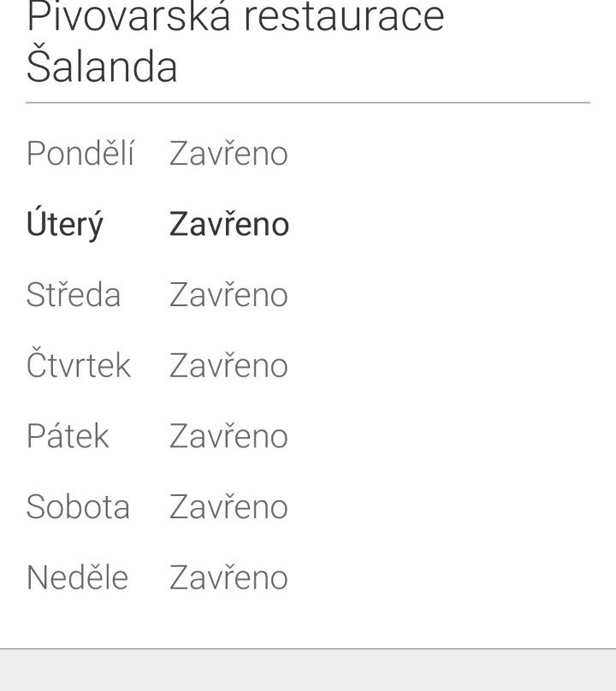
Task: Select the Neděle day label
Action: 77,578
